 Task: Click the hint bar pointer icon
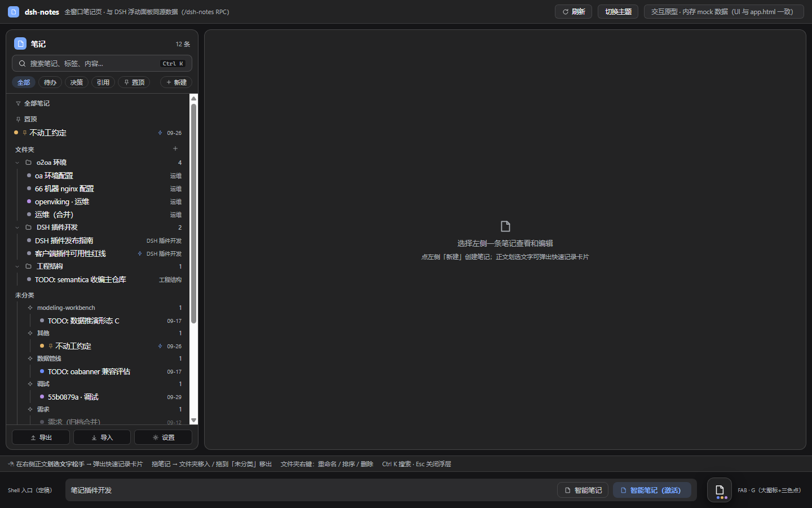click(11, 464)
